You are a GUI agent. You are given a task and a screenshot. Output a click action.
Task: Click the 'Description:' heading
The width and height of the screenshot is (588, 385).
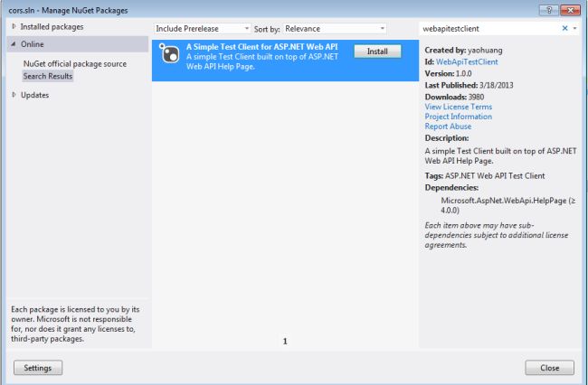tap(447, 138)
